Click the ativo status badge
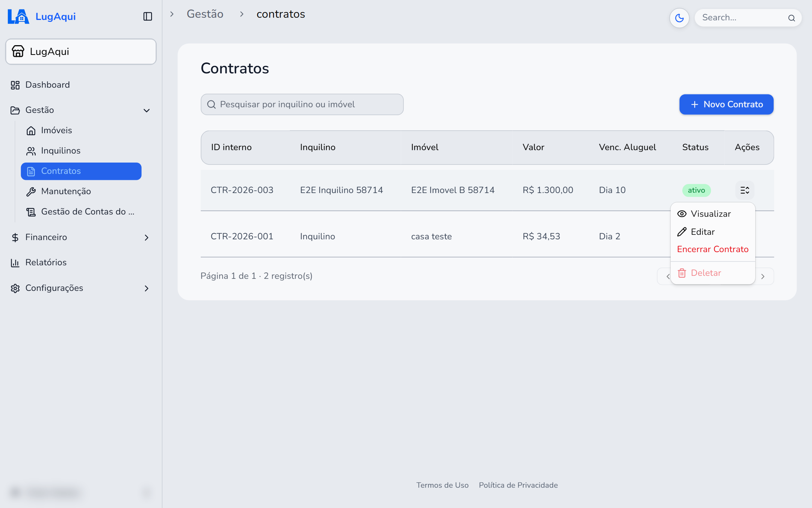812x508 pixels. [696, 190]
